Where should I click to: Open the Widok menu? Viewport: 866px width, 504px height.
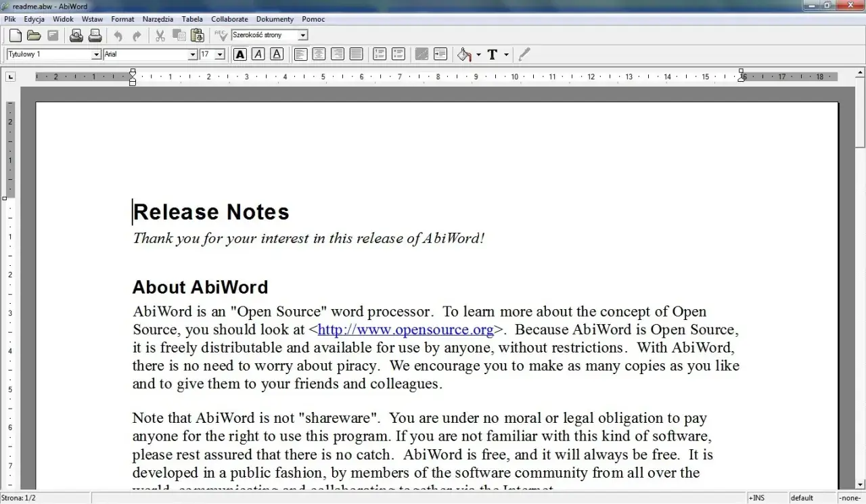63,19
